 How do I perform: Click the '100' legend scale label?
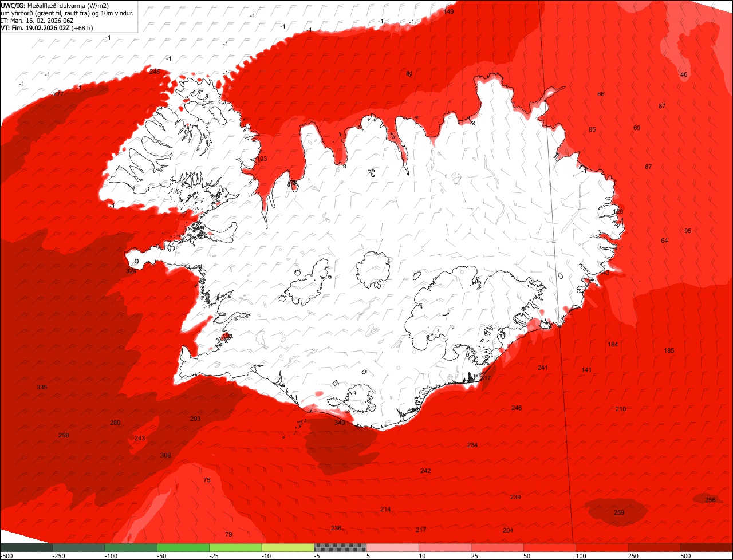point(581,556)
